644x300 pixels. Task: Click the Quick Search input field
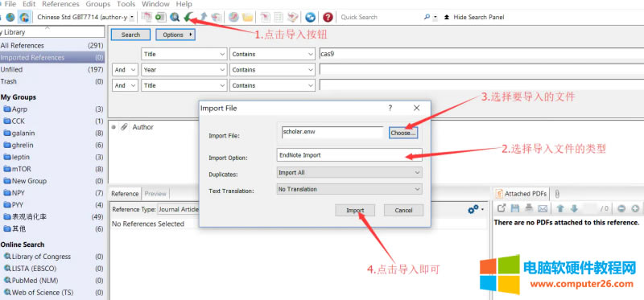380,17
